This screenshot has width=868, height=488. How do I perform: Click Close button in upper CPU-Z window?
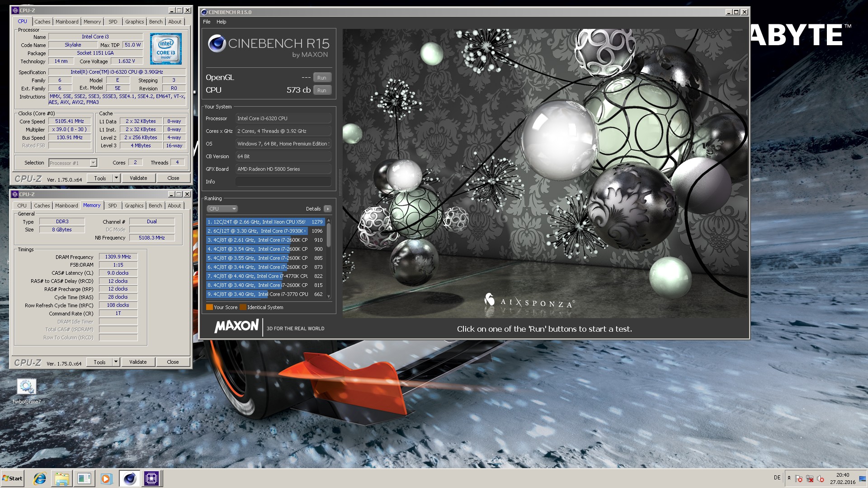pos(173,178)
